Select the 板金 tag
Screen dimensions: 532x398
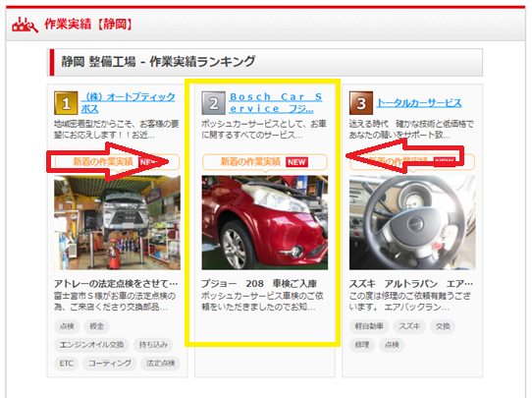97,326
